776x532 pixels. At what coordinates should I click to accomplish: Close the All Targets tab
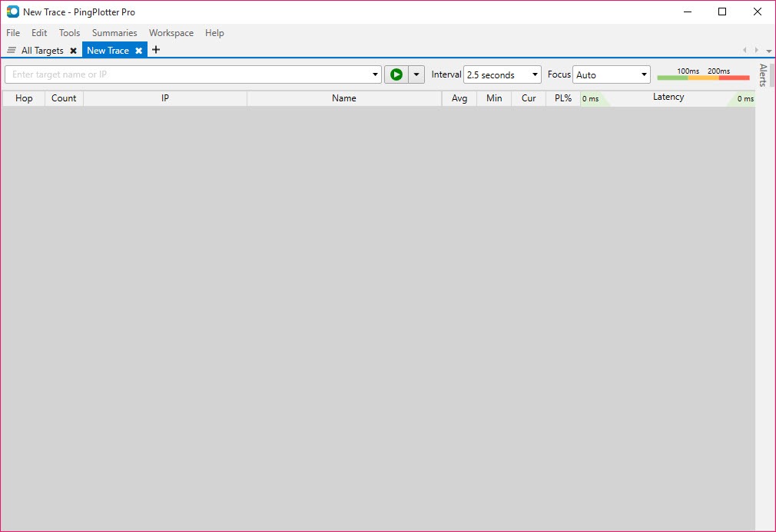(73, 51)
